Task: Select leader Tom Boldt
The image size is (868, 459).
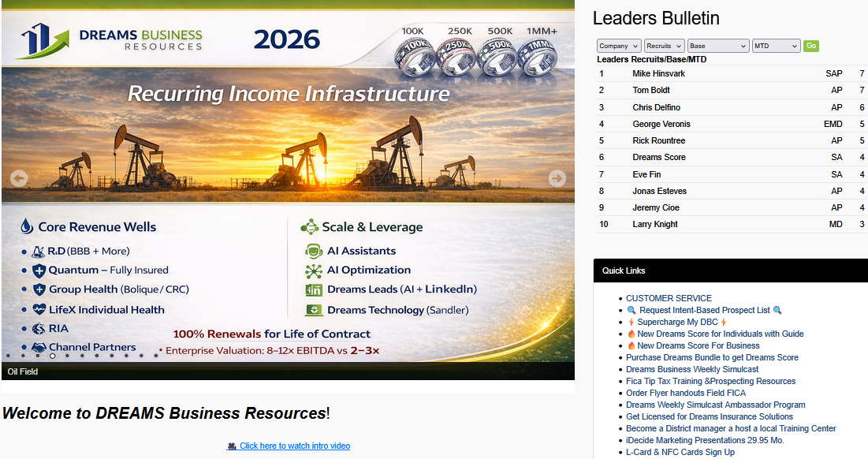Action: coord(651,90)
